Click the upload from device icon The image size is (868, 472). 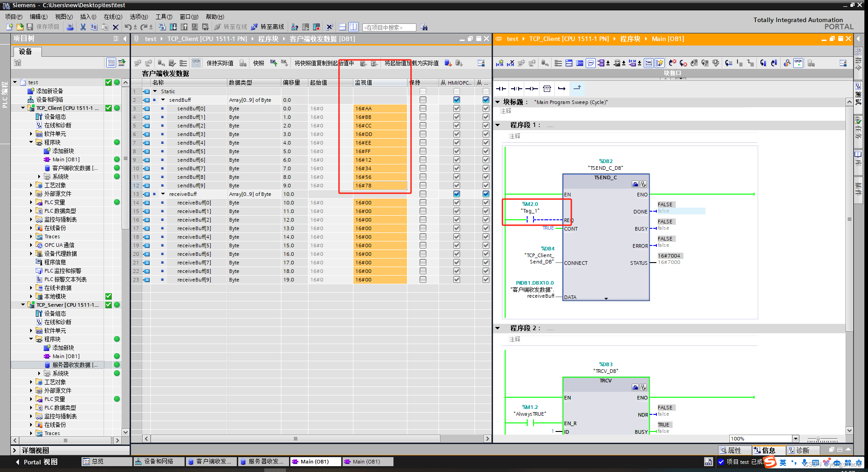184,27
